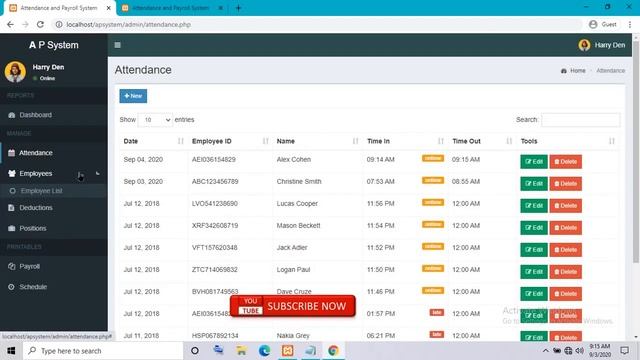Open XAMPP icon on the taskbar
Image resolution: width=640 pixels, height=360 pixels.
(287, 351)
